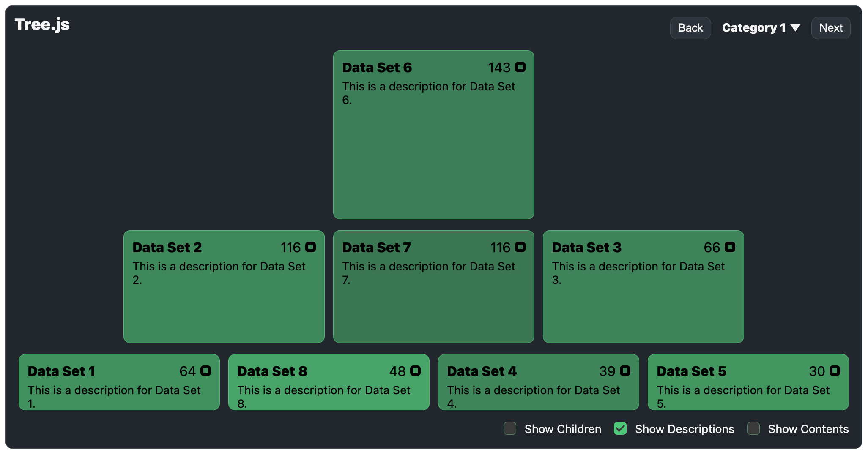The image size is (868, 455).
Task: Click the square icon on Data Set 8
Action: pyautogui.click(x=415, y=371)
